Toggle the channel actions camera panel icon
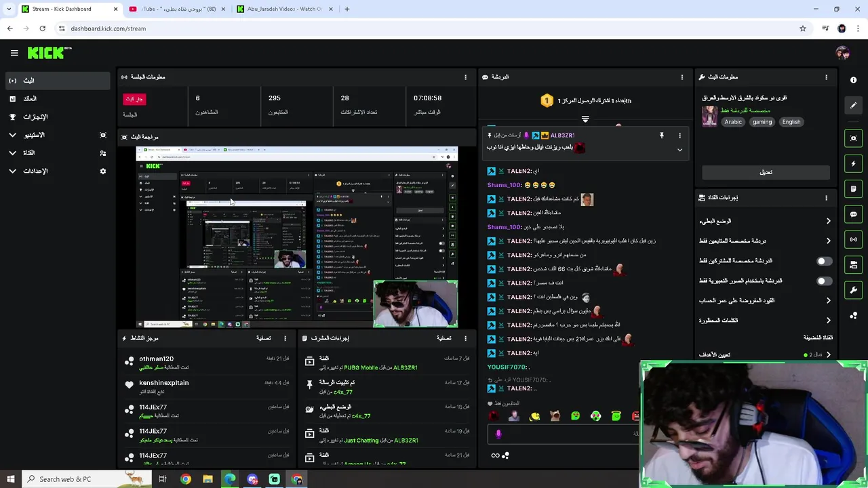 (x=853, y=264)
